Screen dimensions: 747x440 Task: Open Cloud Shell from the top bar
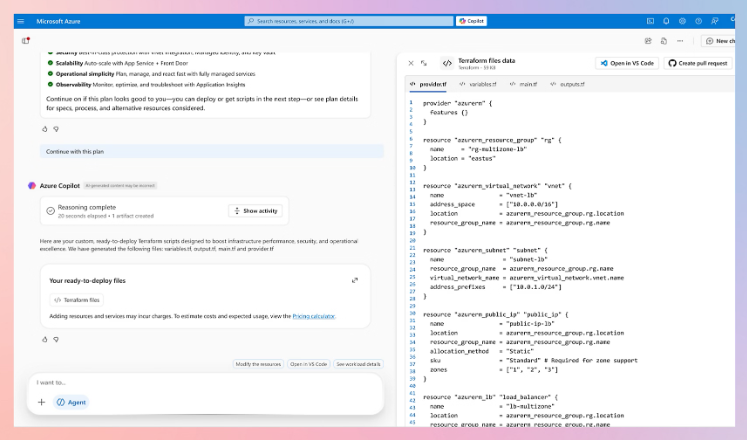point(650,21)
